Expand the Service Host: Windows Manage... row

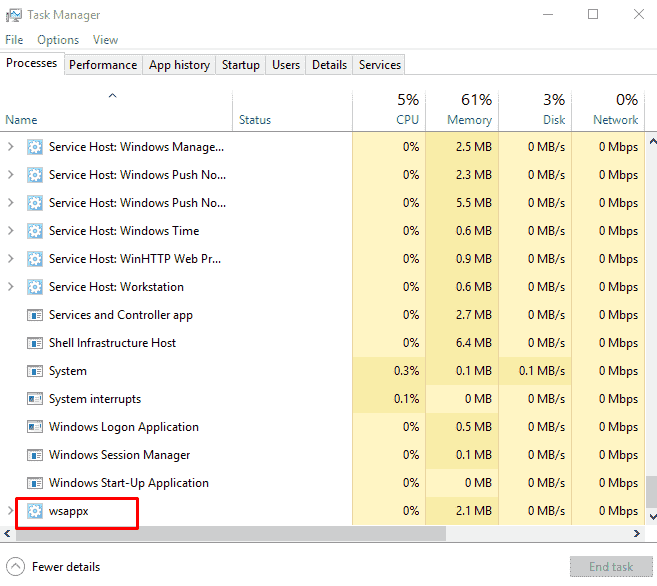click(x=11, y=147)
